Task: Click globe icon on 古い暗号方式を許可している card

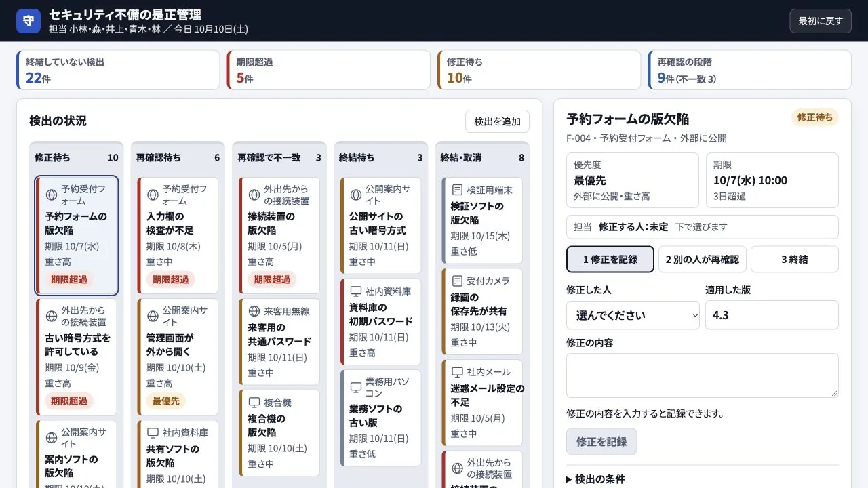Action: click(x=51, y=317)
